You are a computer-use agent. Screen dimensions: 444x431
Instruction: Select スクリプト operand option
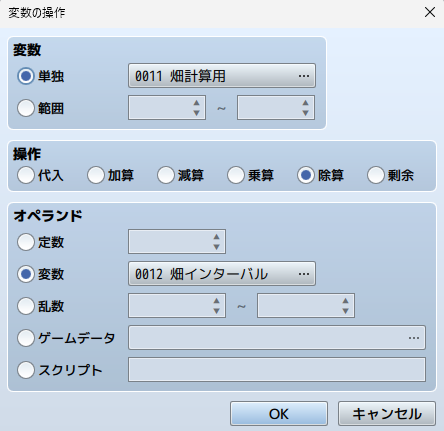point(26,370)
